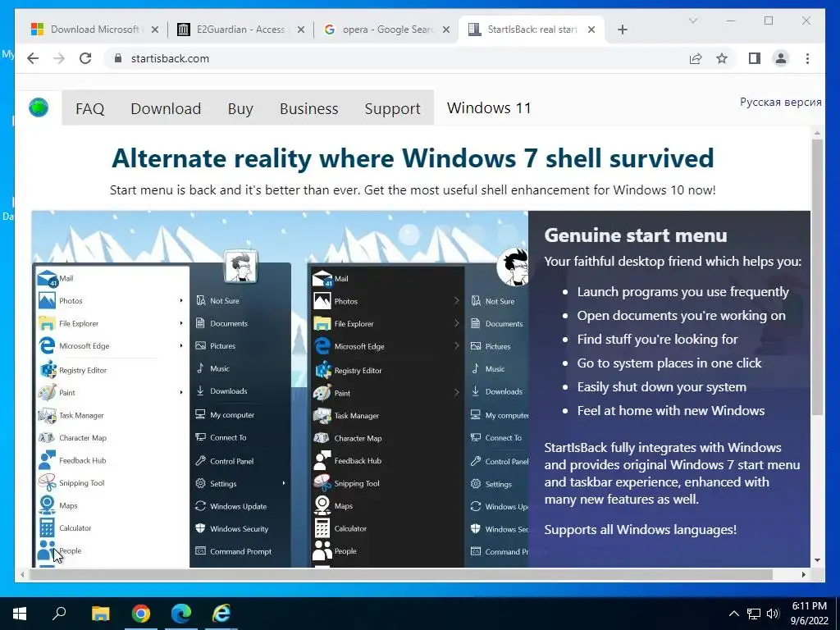View site information padlock icon
Viewport: 840px width, 630px height.
tap(118, 58)
